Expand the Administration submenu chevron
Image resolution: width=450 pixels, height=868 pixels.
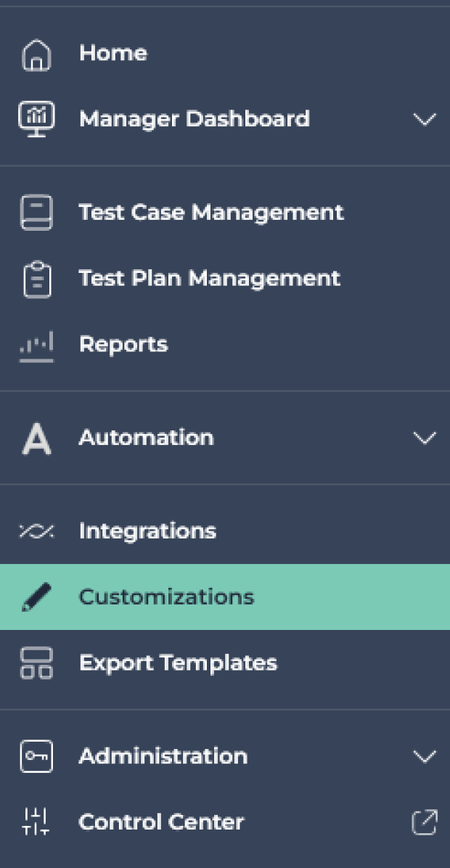click(x=425, y=756)
